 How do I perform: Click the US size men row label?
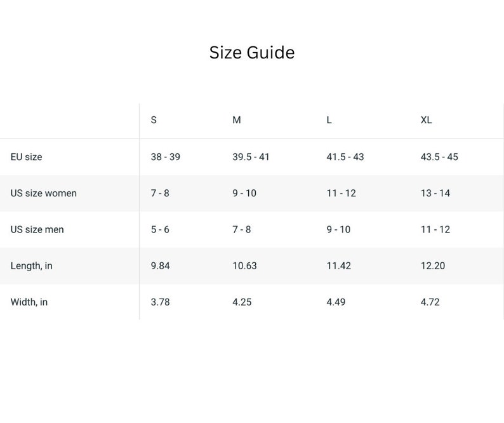click(37, 229)
